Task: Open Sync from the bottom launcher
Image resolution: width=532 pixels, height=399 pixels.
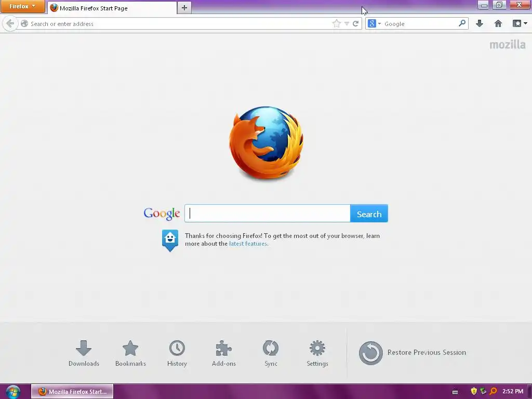Action: pos(271,353)
